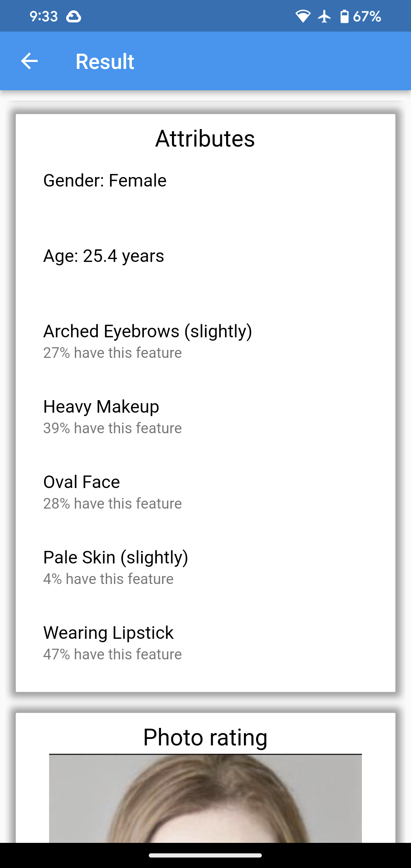Tap the 9:33 clock in the status bar
This screenshot has height=868, width=411.
click(x=44, y=16)
